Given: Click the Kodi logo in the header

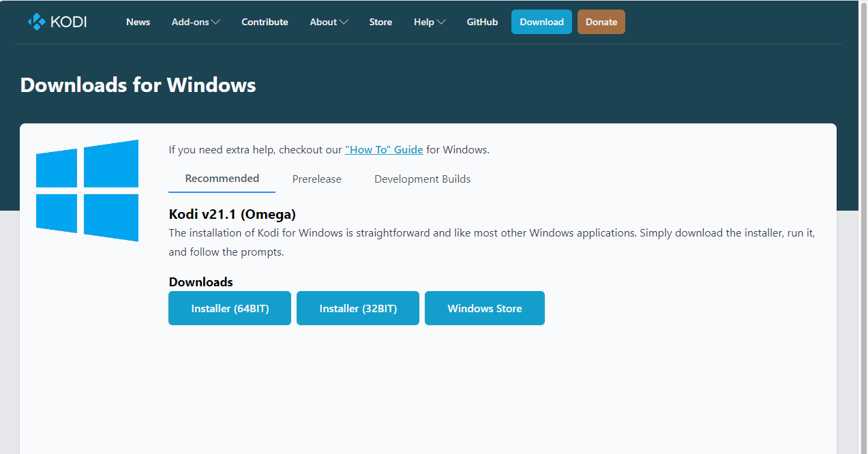Looking at the screenshot, I should pyautogui.click(x=57, y=22).
